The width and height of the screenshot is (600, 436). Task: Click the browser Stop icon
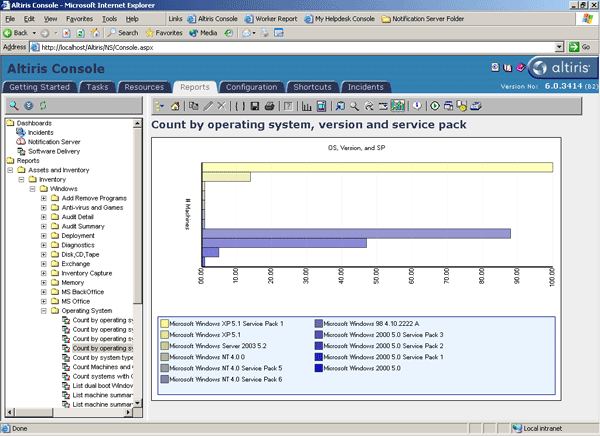click(x=66, y=33)
